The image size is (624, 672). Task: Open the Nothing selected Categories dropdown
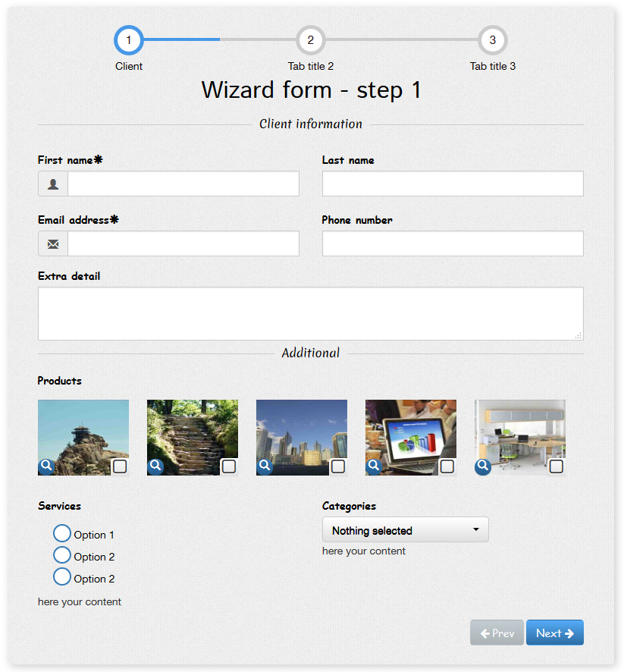(x=405, y=529)
